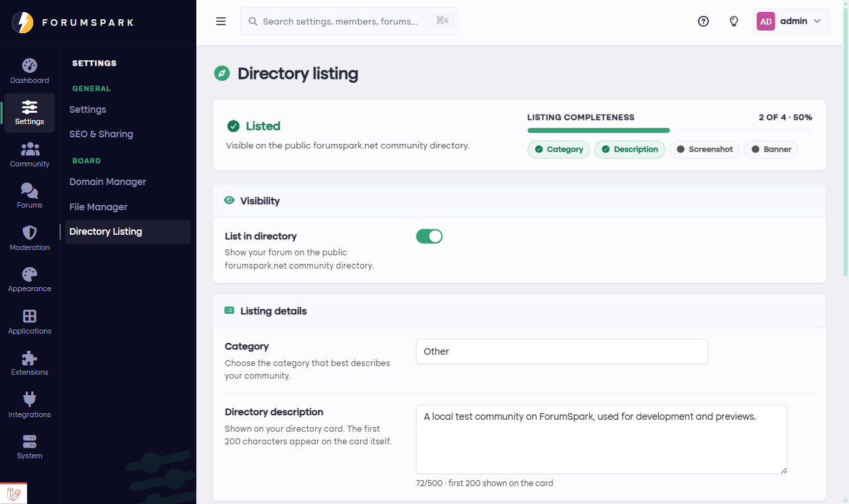Open the Applications grid icon
The width and height of the screenshot is (849, 504).
29,316
